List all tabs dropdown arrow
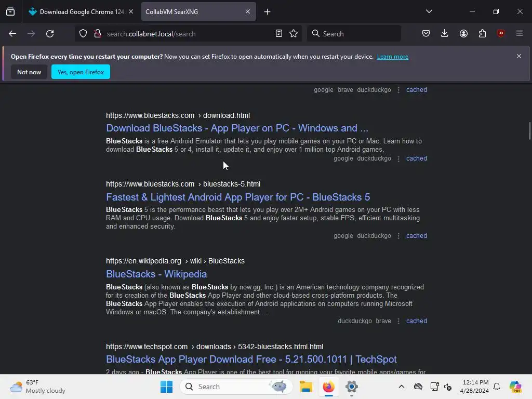 coord(429,11)
